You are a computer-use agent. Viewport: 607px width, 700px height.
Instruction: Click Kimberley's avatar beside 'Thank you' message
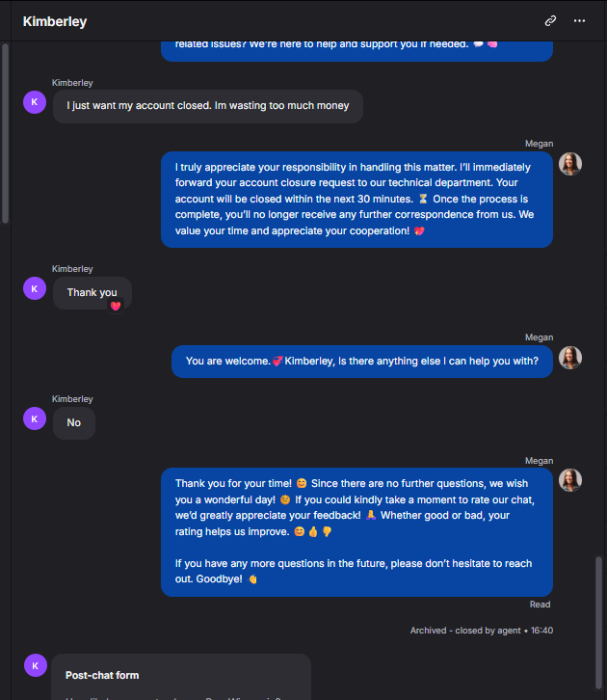(35, 288)
